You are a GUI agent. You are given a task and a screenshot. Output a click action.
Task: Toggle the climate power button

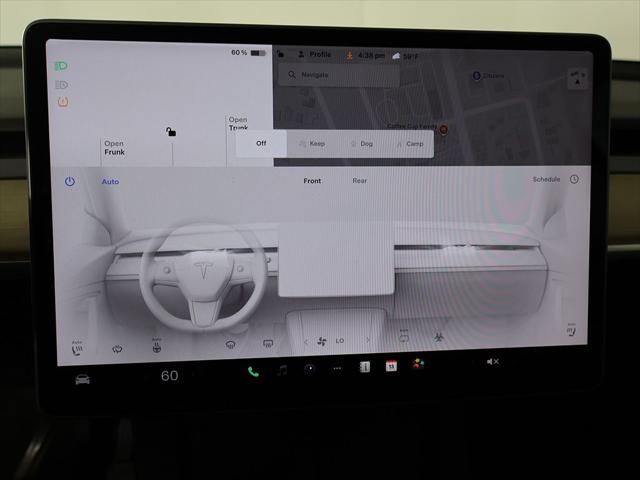pos(70,181)
